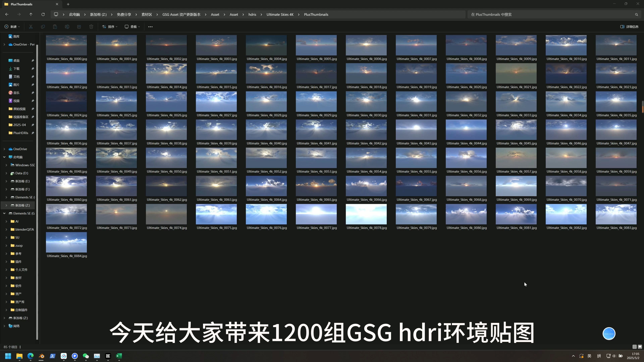Open Windows Start menu
Viewport: 644px width, 362px height.
coord(8,356)
